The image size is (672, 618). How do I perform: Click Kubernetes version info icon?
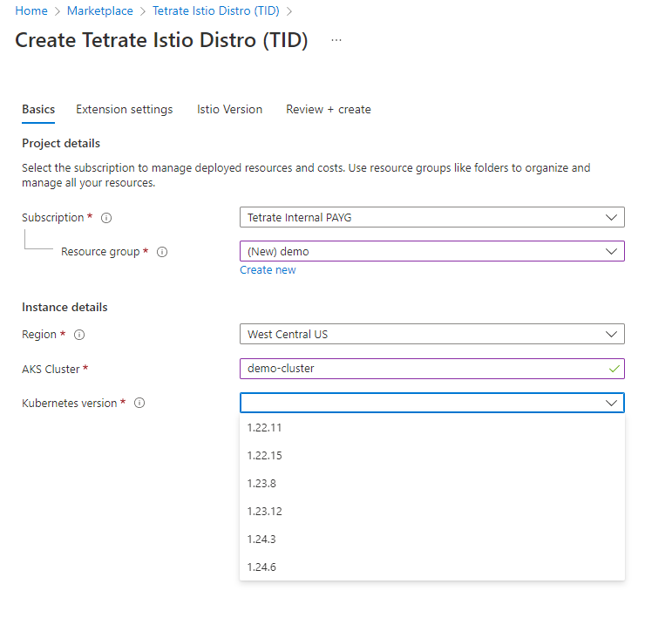coord(139,404)
